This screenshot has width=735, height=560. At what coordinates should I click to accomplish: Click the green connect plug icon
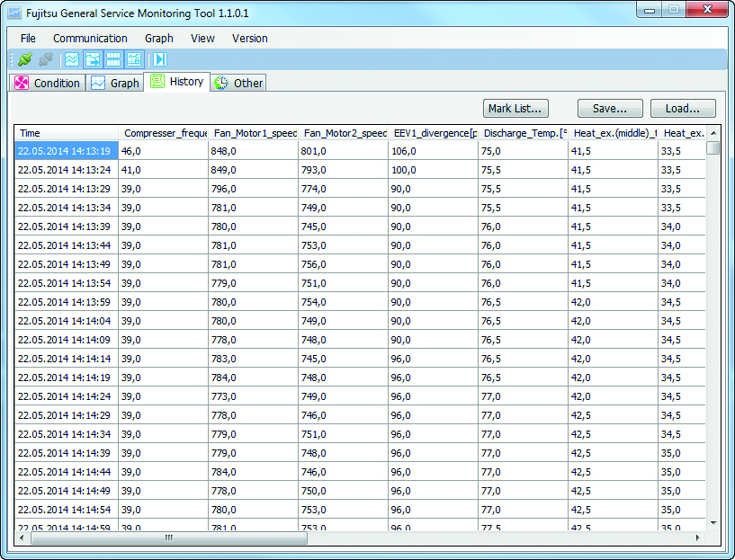coord(25,59)
